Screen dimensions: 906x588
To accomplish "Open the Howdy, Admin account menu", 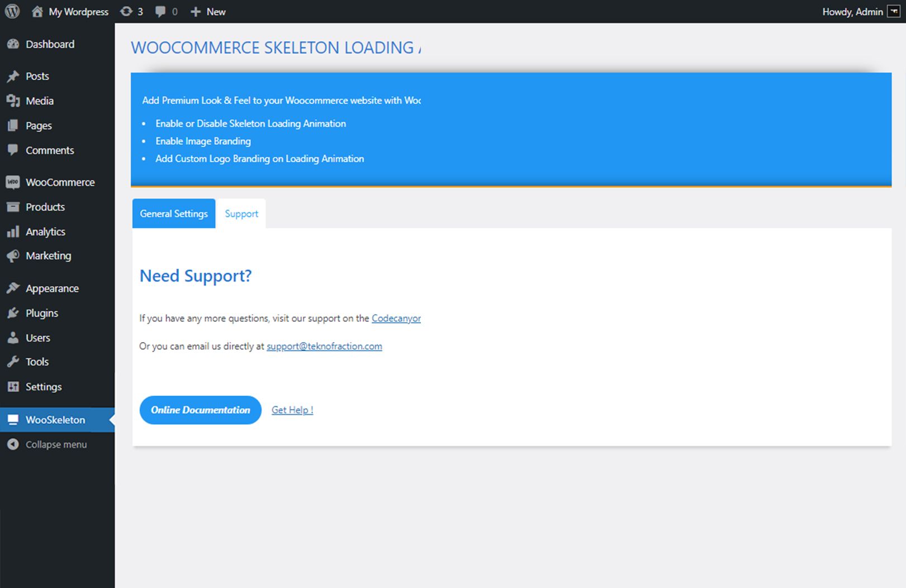I will [x=861, y=12].
